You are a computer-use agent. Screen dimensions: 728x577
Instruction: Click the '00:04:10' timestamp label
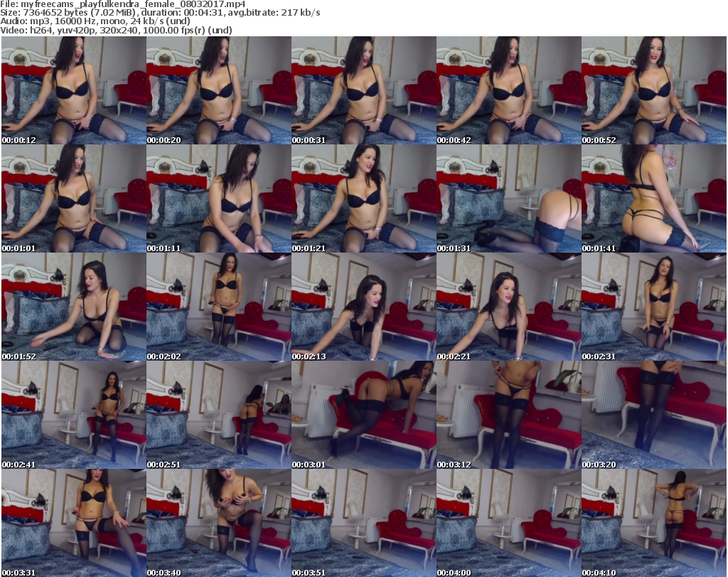coord(599,573)
